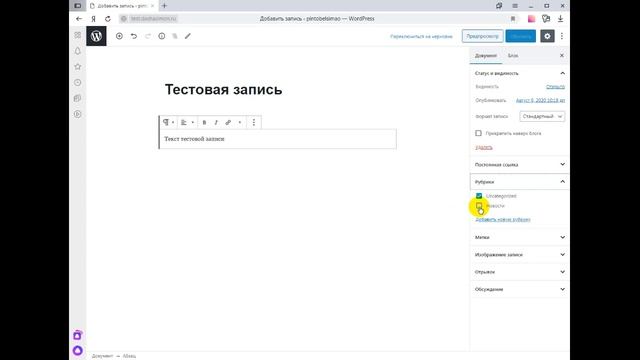Expand the Отрывок section

tap(519, 272)
